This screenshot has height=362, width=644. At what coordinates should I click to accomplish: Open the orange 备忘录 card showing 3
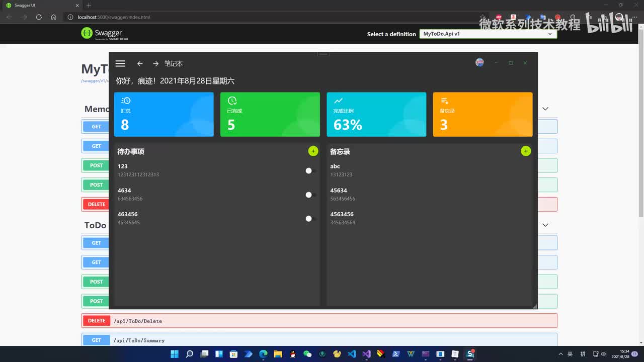point(482,114)
